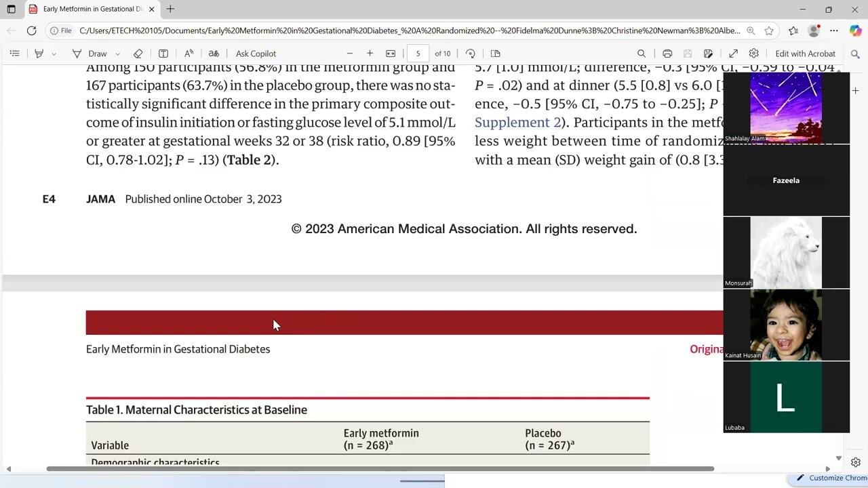Image resolution: width=868 pixels, height=488 pixels.
Task: Open the table of contents sidebar
Action: 14,54
